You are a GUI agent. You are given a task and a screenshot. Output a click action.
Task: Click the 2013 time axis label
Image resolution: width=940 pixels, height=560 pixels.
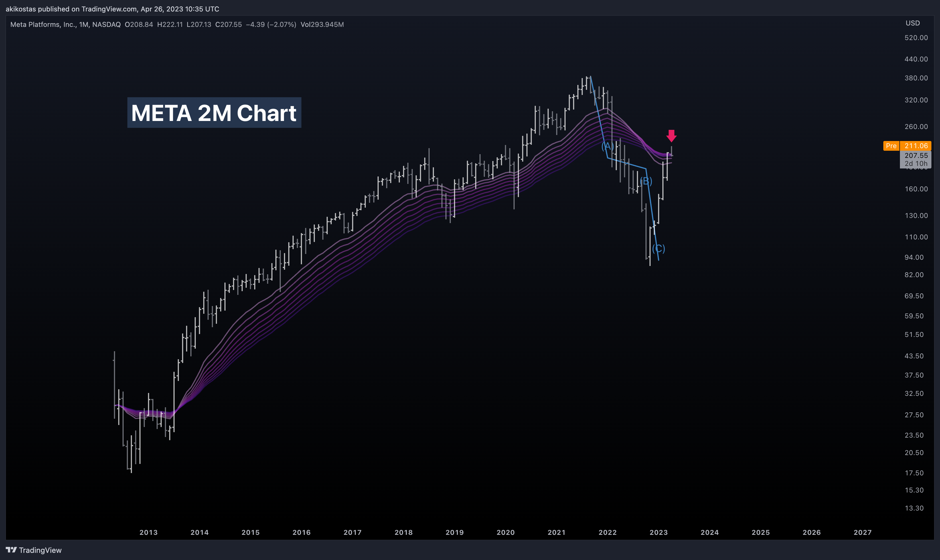[x=149, y=532]
